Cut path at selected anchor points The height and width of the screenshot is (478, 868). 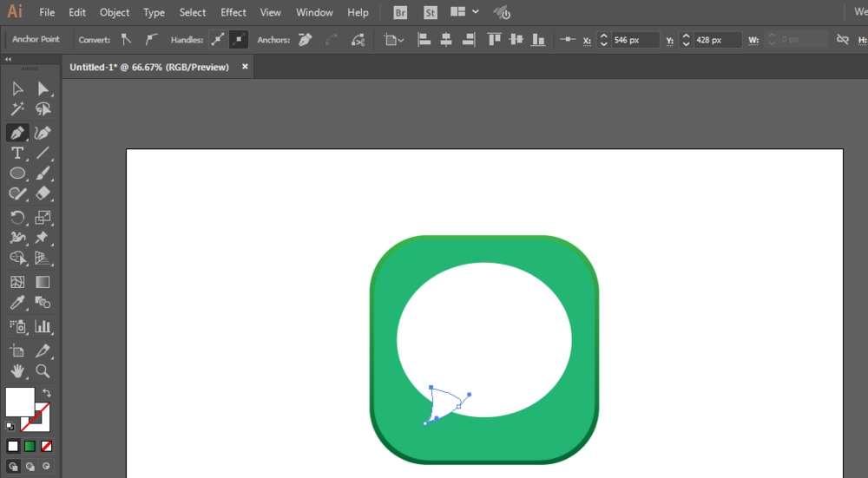point(358,39)
